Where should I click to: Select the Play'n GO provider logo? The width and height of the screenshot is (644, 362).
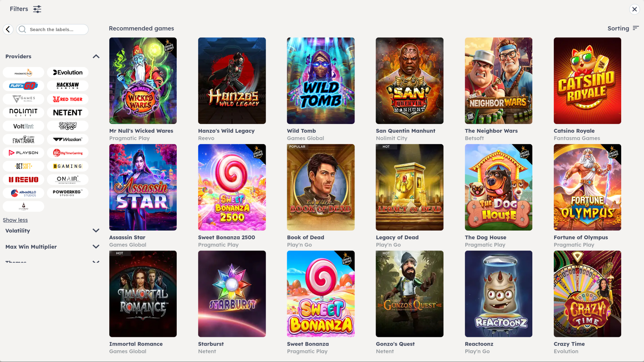click(23, 86)
